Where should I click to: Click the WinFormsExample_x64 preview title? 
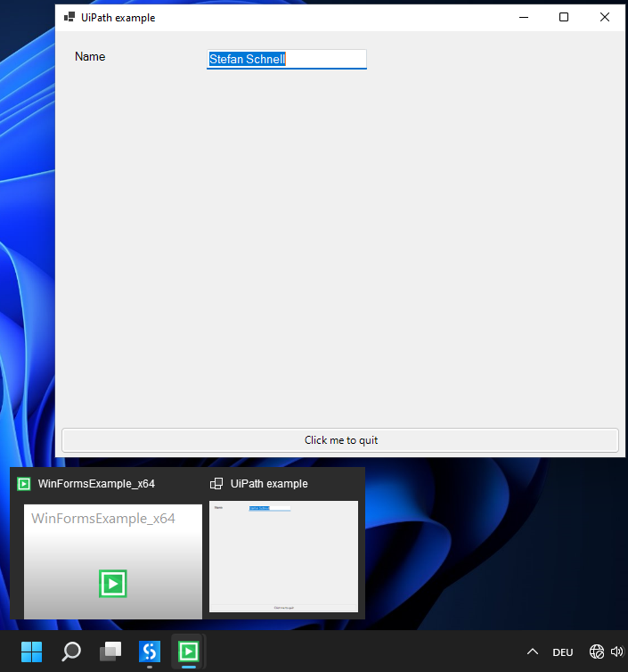(96, 484)
